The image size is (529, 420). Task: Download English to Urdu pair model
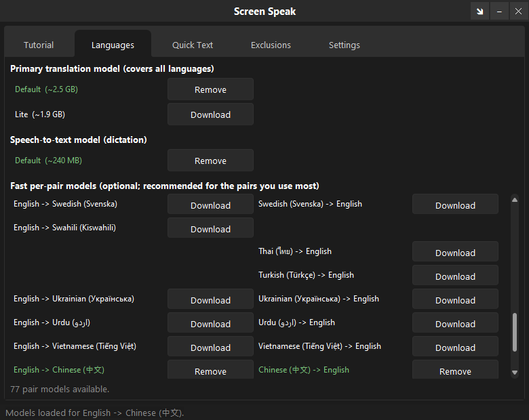(x=210, y=324)
